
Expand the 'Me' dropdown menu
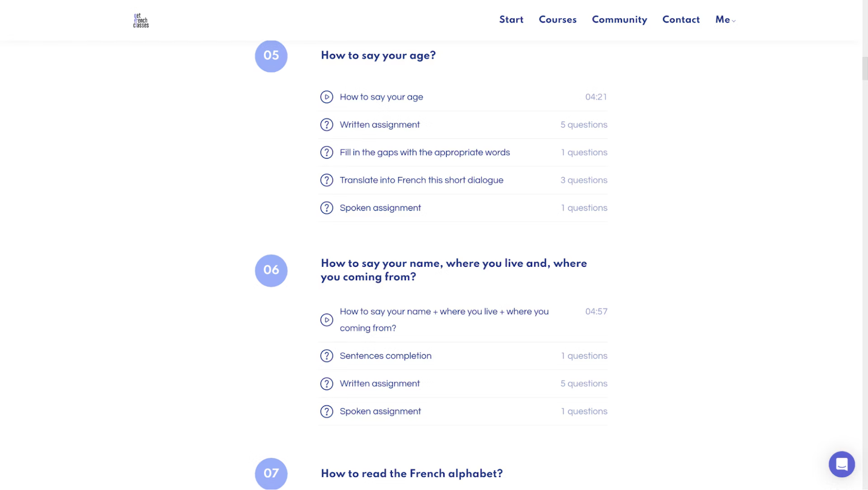click(722, 19)
